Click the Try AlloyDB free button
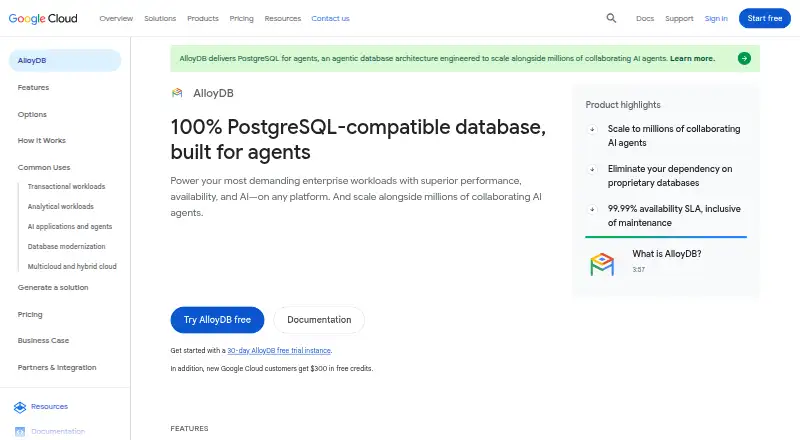This screenshot has height=440, width=800. click(x=217, y=320)
